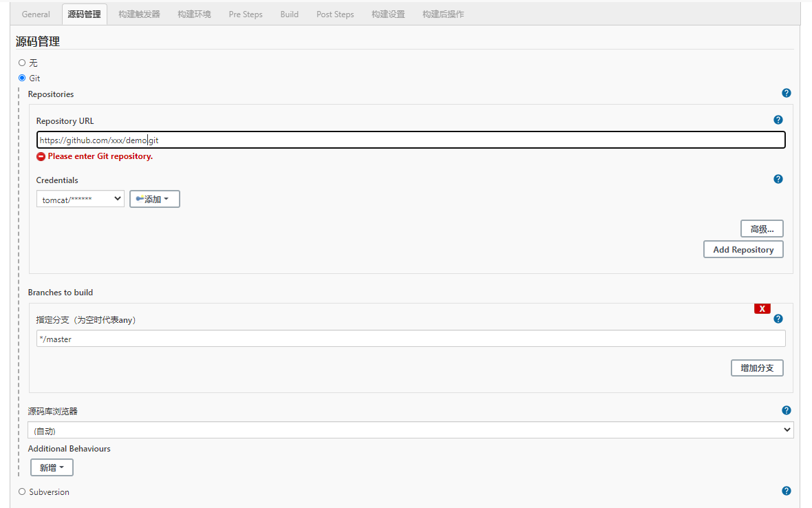Focus the Repository URL input field
This screenshot has height=508, width=812.
pyautogui.click(x=411, y=140)
